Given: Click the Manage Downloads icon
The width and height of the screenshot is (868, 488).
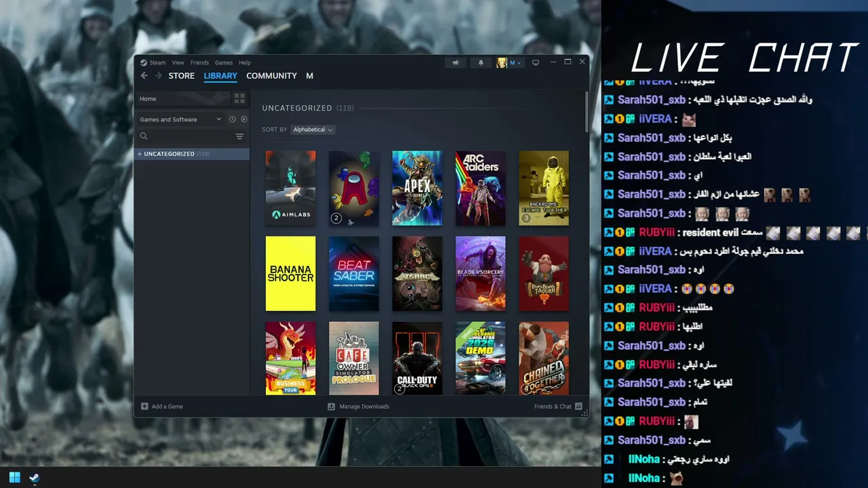Looking at the screenshot, I should coord(332,407).
